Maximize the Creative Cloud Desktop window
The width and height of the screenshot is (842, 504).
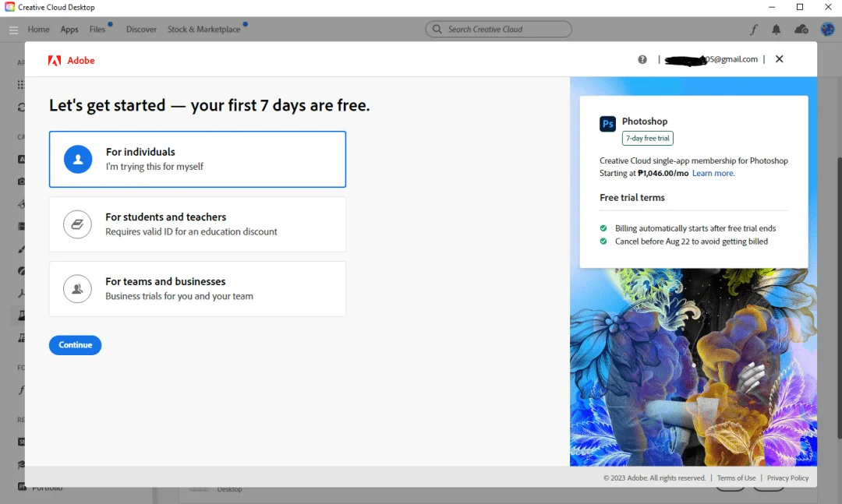tap(800, 7)
